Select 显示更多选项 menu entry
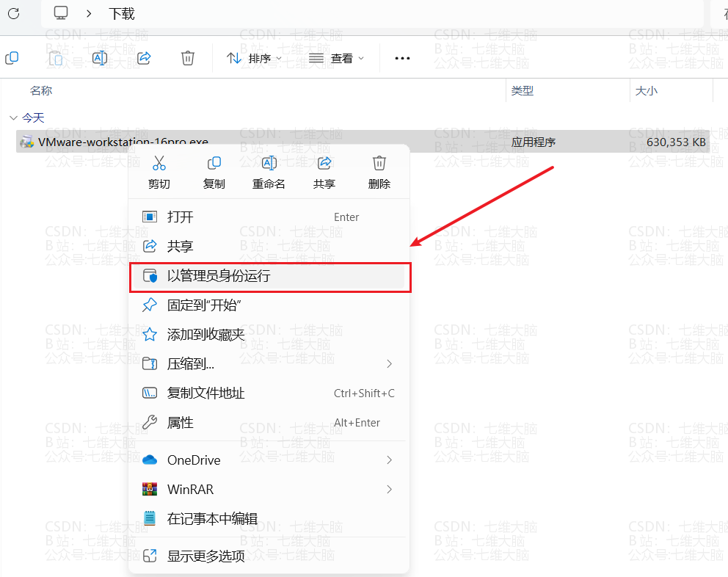Screen dimensions: 728x577 [269, 556]
